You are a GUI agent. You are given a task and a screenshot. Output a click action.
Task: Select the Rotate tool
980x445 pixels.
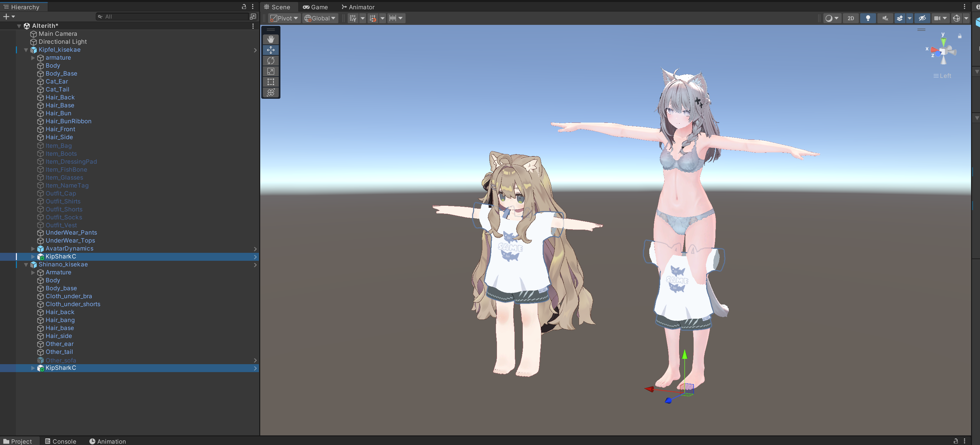click(270, 61)
